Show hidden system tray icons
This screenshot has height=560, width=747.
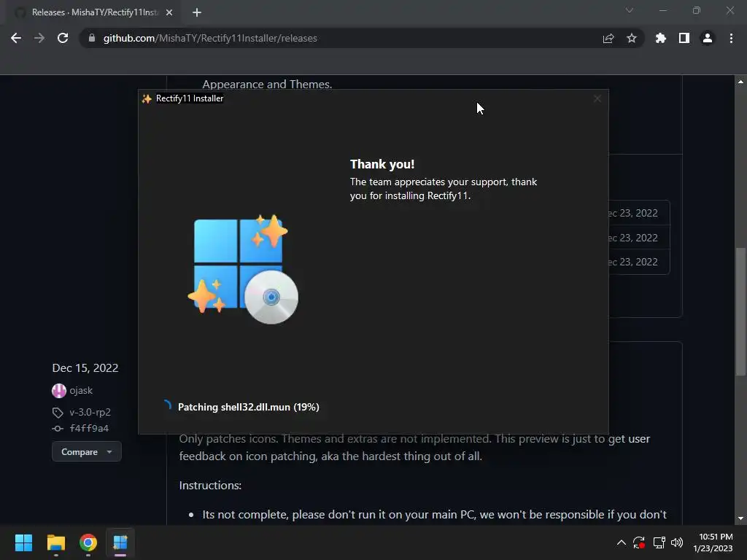622,542
